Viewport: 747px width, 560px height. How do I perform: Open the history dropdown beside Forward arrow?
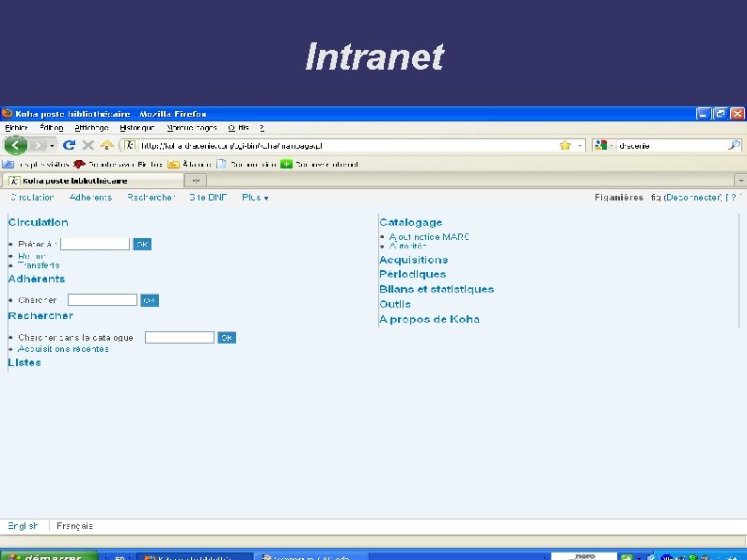pyautogui.click(x=52, y=145)
